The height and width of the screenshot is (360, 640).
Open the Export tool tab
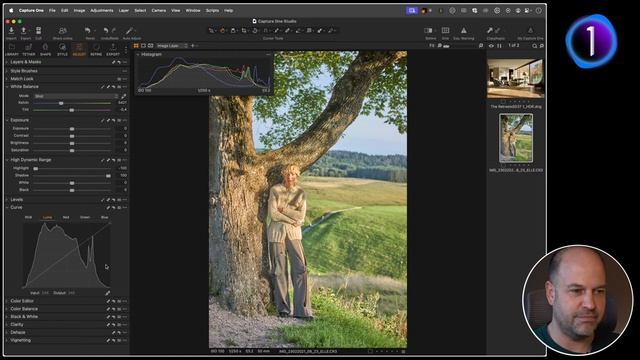[113, 49]
